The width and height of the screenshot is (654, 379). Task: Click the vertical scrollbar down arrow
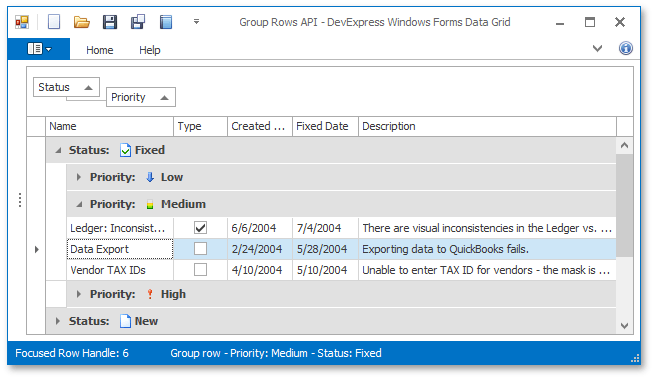point(624,326)
